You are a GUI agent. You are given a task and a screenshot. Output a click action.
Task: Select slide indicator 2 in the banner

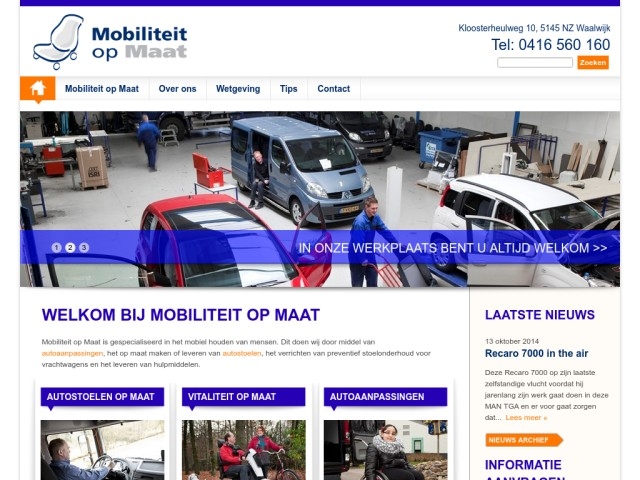[x=70, y=247]
